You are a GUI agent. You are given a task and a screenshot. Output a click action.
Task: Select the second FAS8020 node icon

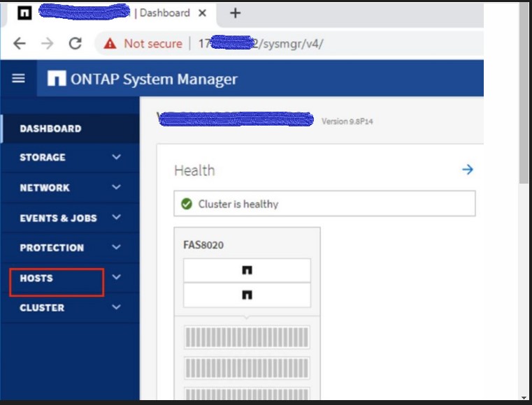coord(247,295)
